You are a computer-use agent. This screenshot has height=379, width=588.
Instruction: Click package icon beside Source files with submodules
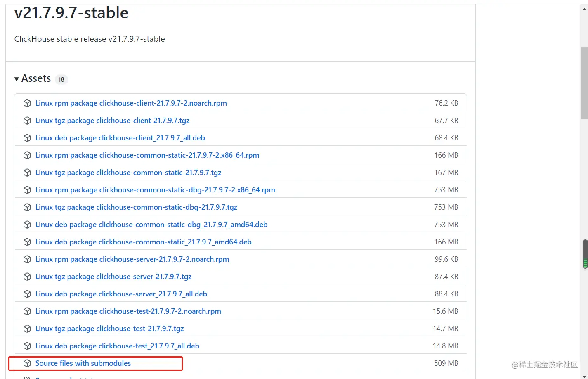click(x=27, y=363)
